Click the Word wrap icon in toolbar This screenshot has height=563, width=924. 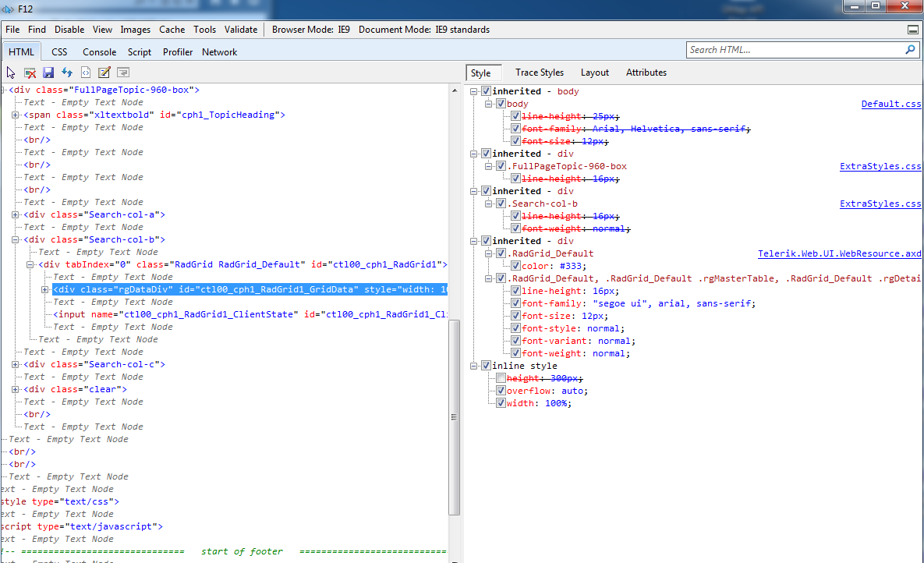click(123, 73)
